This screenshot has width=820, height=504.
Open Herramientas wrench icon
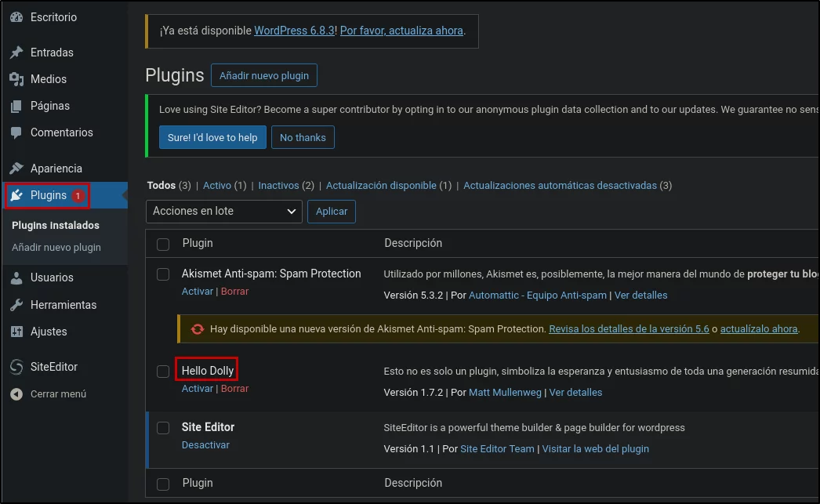point(16,305)
